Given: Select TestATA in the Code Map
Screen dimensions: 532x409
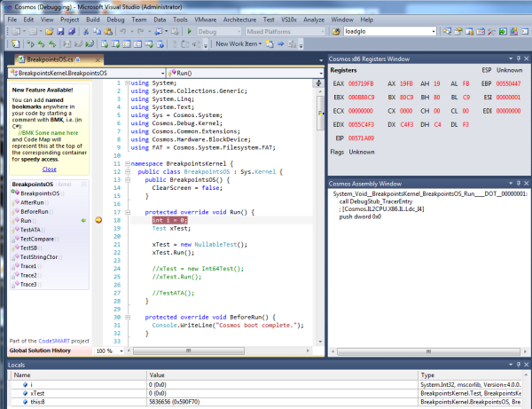Looking at the screenshot, I should click(30, 230).
